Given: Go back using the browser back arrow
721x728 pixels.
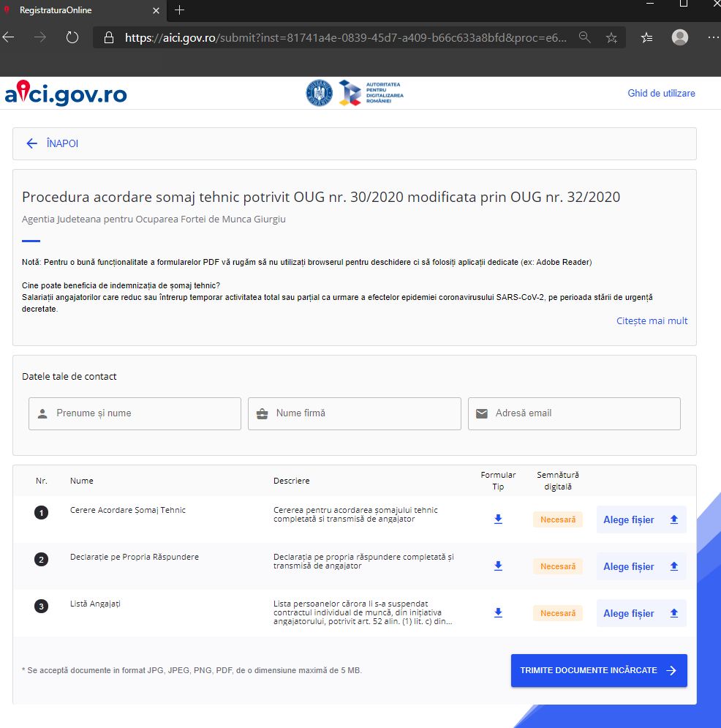Looking at the screenshot, I should [9, 37].
